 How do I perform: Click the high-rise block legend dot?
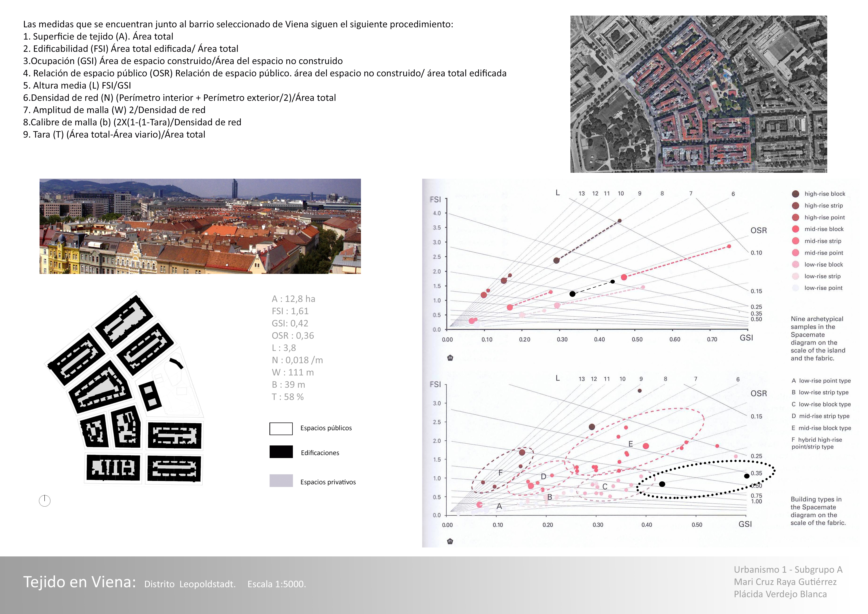[x=795, y=194]
